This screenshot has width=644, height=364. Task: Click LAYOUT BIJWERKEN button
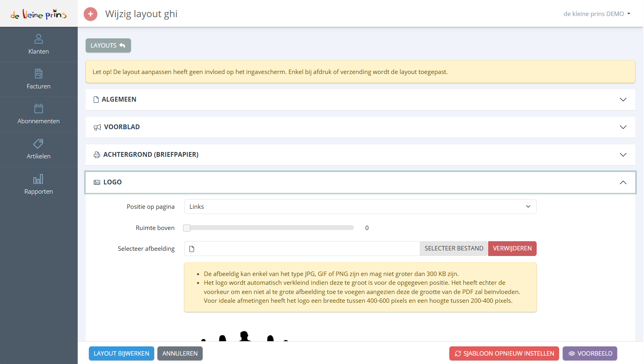(x=121, y=354)
